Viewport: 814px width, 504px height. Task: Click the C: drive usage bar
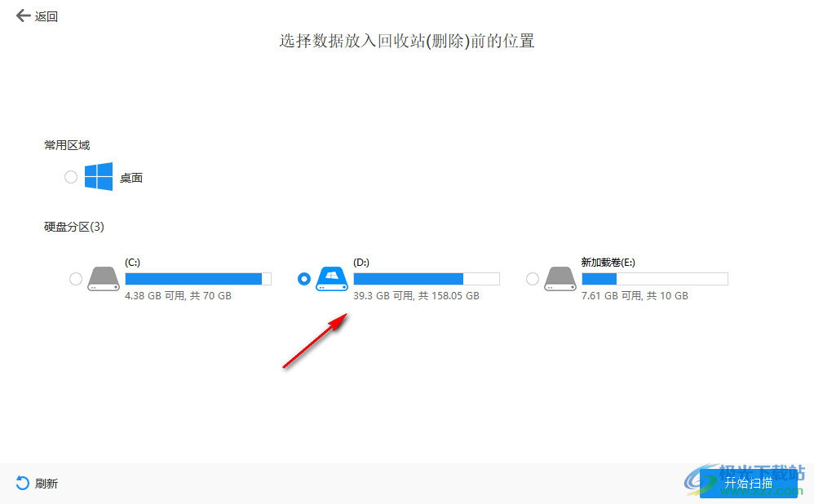coord(196,278)
